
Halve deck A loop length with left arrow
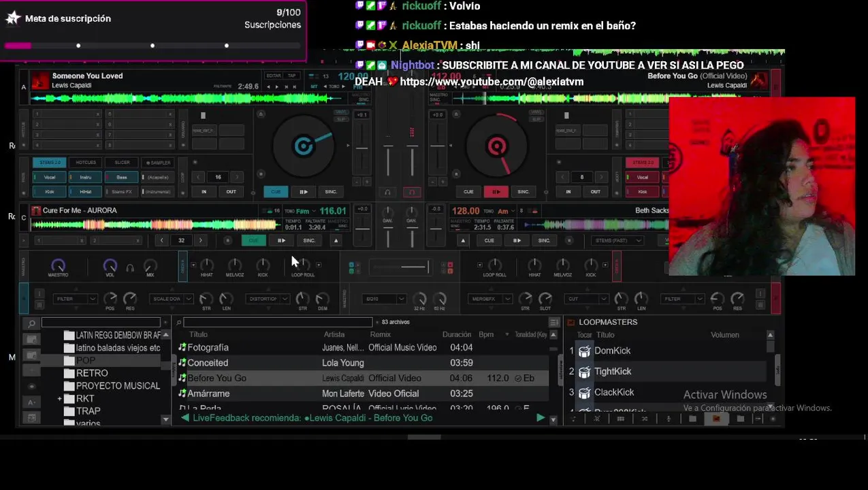tap(199, 177)
